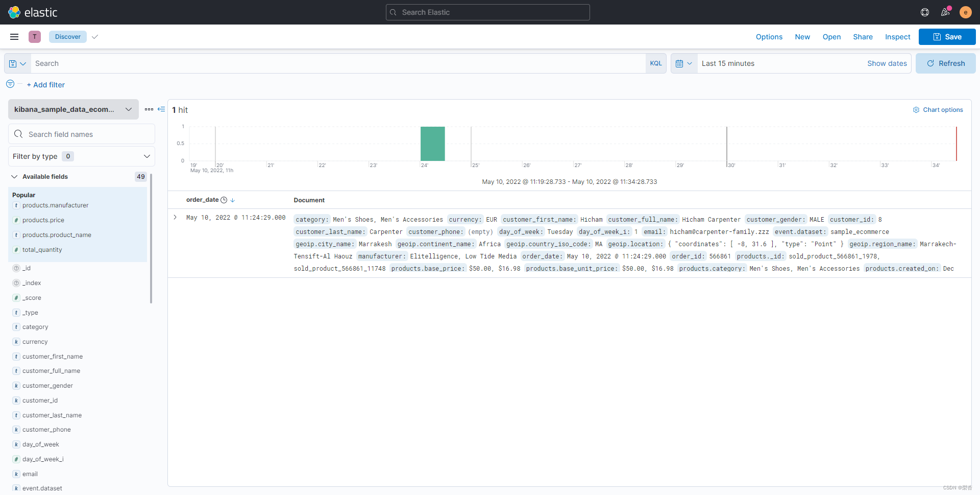Collapse the field list with the sidebar icon
The height and width of the screenshot is (495, 980).
pos(161,109)
